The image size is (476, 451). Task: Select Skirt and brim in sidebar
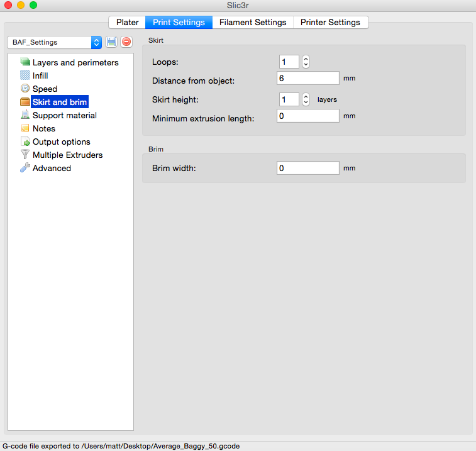[x=60, y=102]
